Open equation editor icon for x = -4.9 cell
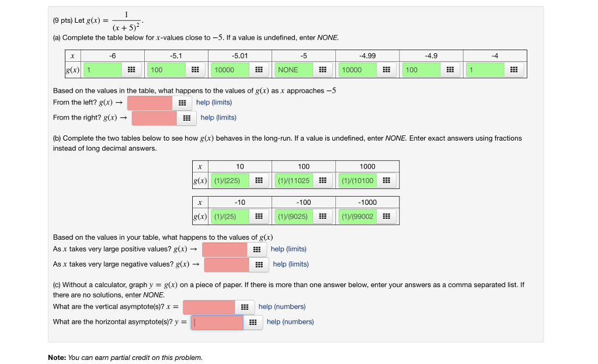This screenshot has height=364, width=598. coord(450,69)
